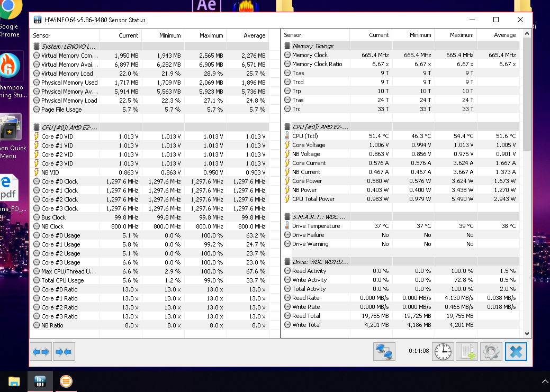Click the Core #0 VID lightning icon
Screen dimensions: 550x392
pyautogui.click(x=36, y=136)
